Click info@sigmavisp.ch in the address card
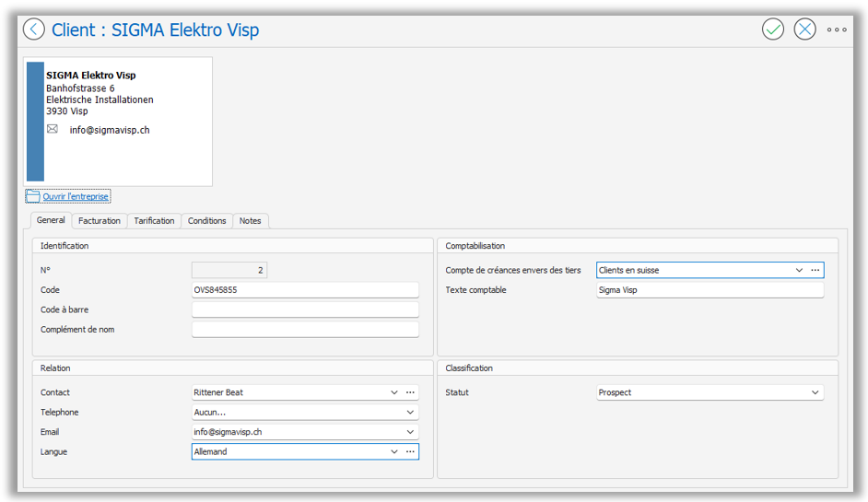 [x=110, y=130]
